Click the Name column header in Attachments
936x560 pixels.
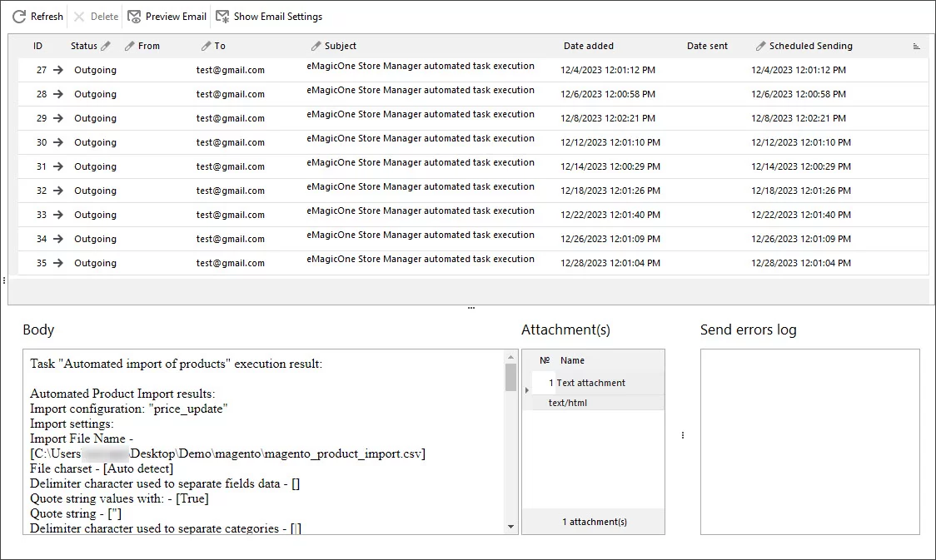[572, 360]
